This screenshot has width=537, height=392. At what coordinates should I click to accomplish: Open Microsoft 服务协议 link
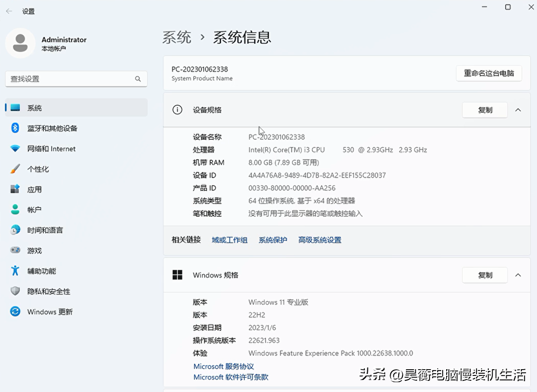click(x=224, y=366)
